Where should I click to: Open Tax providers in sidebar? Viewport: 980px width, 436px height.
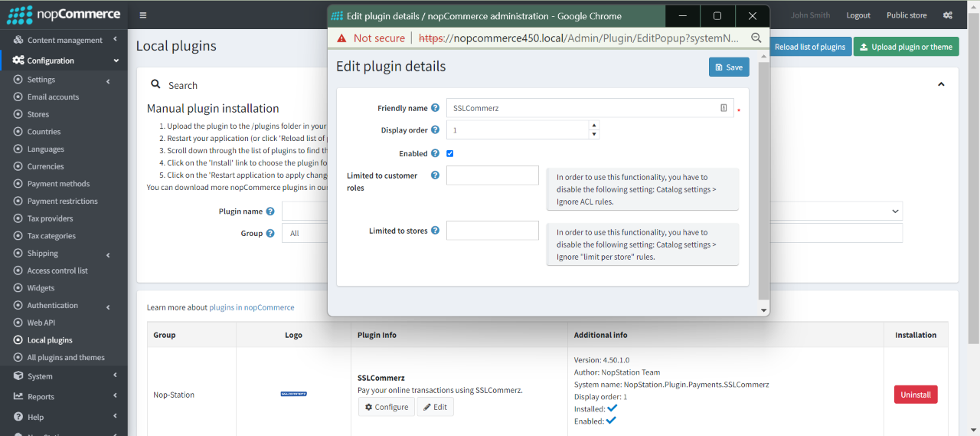[50, 218]
